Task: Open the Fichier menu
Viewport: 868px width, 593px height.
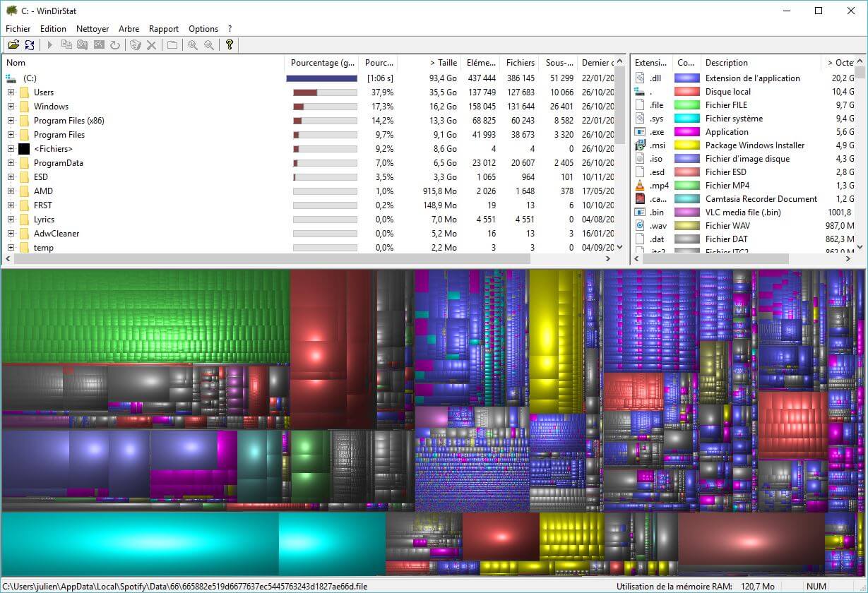Action: [18, 29]
